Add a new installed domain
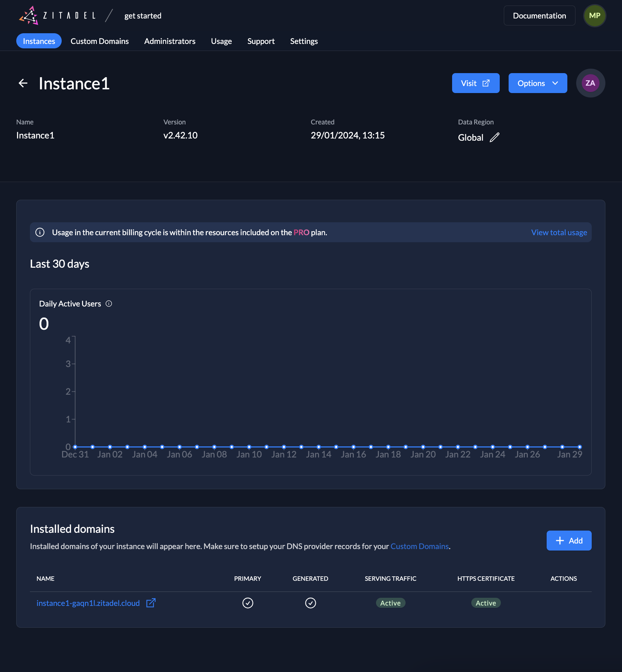This screenshot has height=672, width=622. (569, 541)
